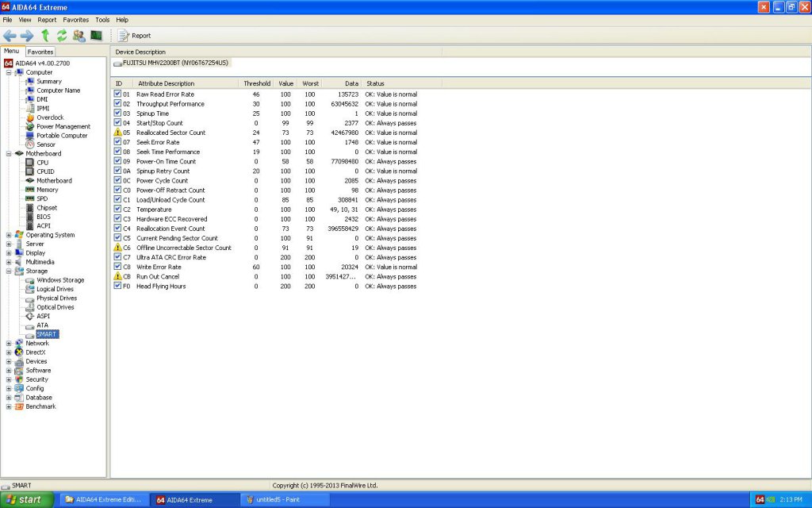The height and width of the screenshot is (508, 812).
Task: Expand the Benchmark tree node
Action: (9, 406)
